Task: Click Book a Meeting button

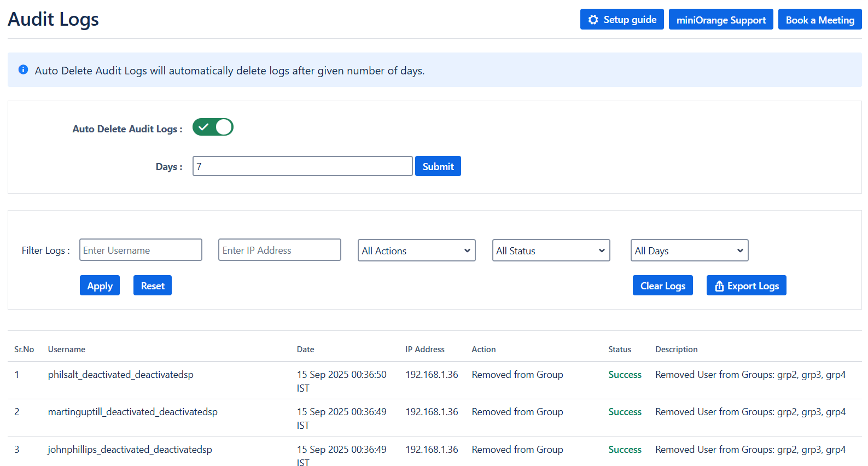Action: point(819,20)
